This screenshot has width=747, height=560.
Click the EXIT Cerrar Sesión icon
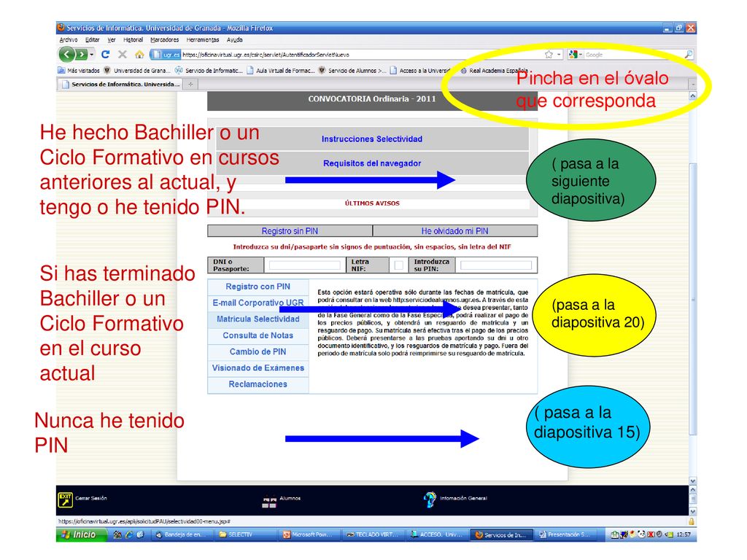65,500
